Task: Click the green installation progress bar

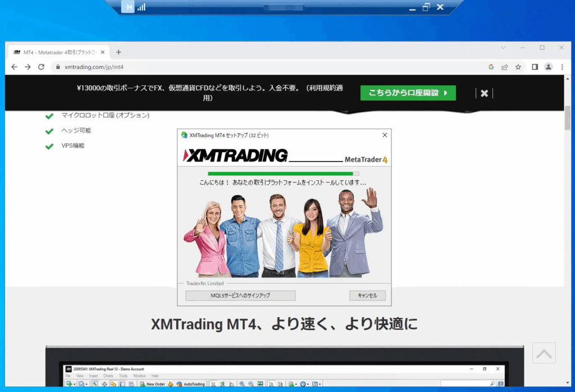Action: [x=281, y=174]
